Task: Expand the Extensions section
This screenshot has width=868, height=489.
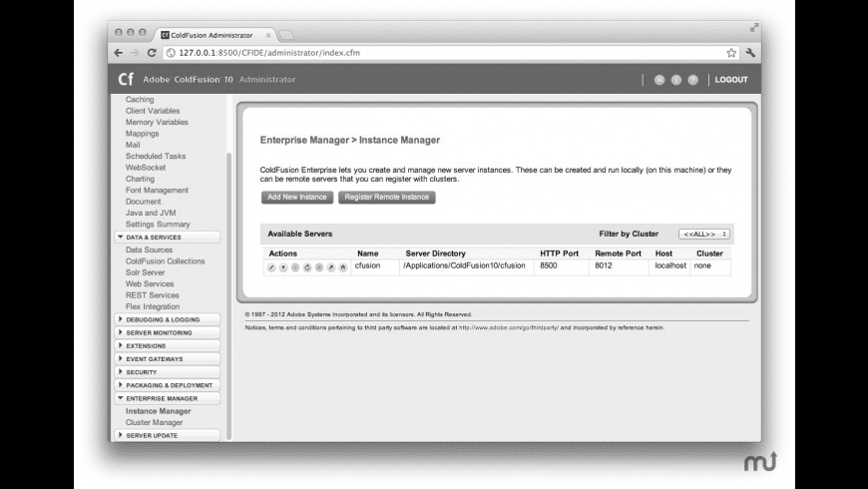Action: [168, 345]
